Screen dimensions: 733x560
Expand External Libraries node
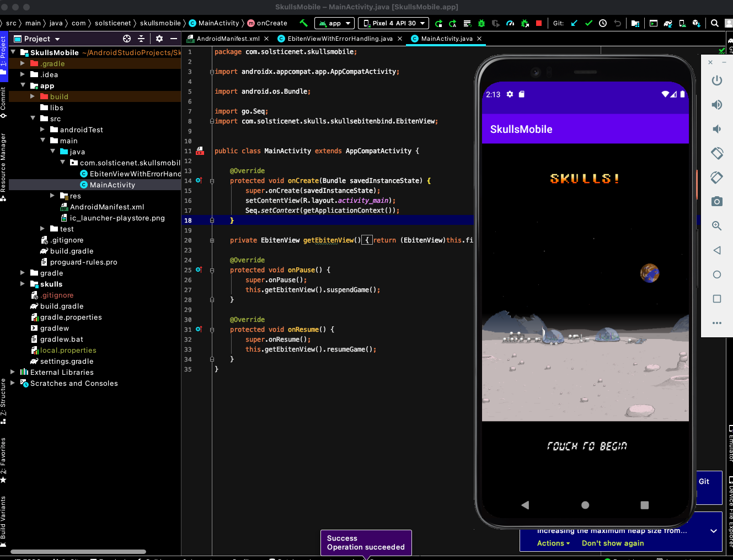point(13,372)
